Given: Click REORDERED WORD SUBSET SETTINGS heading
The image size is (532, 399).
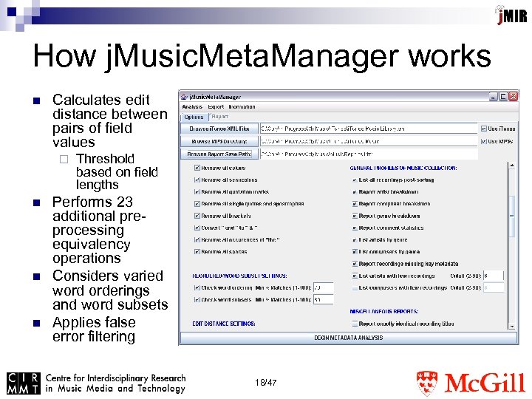Looking at the screenshot, I should point(239,276).
